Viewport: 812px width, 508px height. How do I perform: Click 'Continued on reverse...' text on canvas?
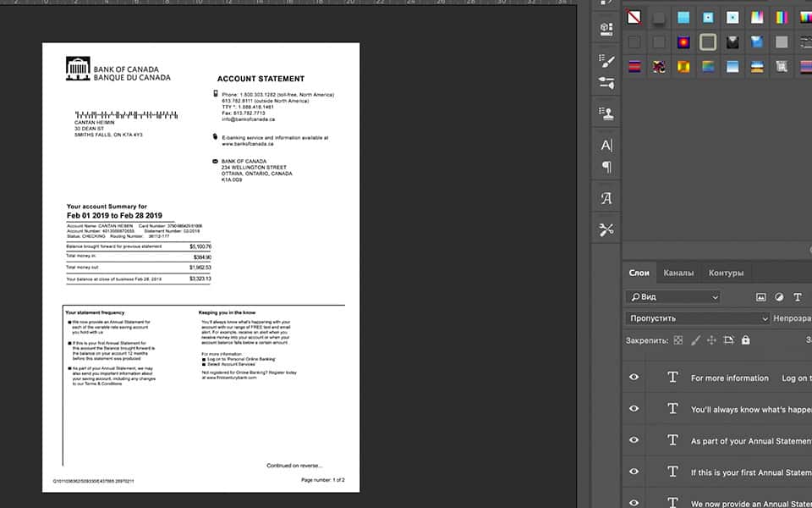point(294,466)
